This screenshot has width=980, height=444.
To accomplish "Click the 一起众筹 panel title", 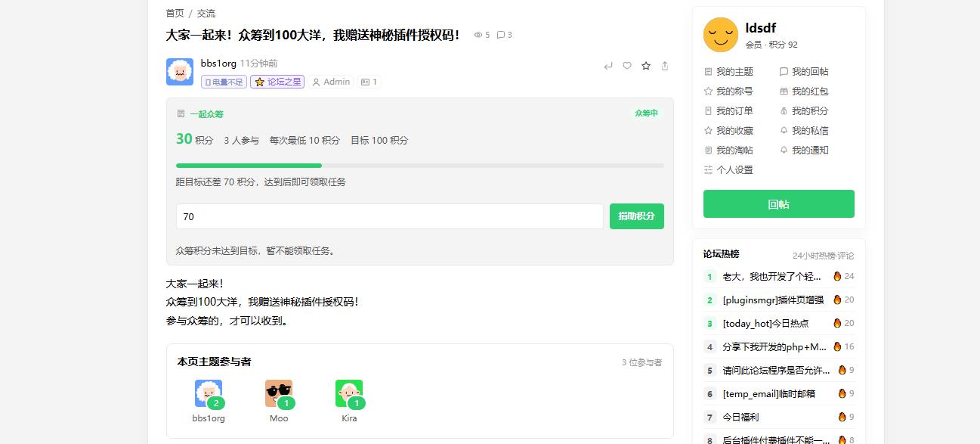I will [206, 114].
